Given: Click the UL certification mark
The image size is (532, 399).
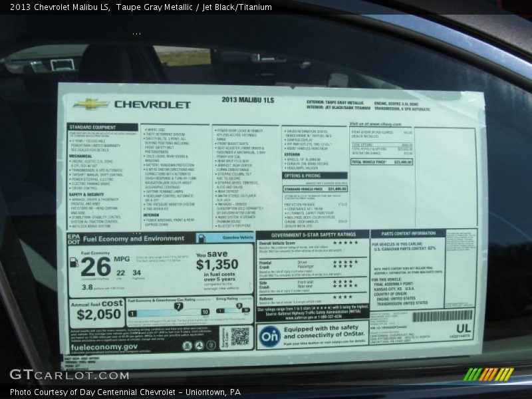Looking at the screenshot, I should (x=463, y=329).
